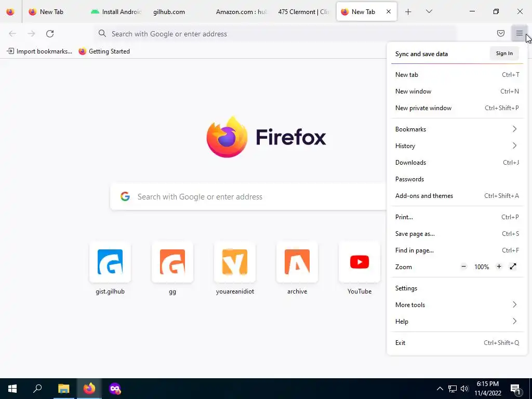Open the Firefox hamburger application menu button
Image resolution: width=532 pixels, height=399 pixels.
click(x=519, y=33)
